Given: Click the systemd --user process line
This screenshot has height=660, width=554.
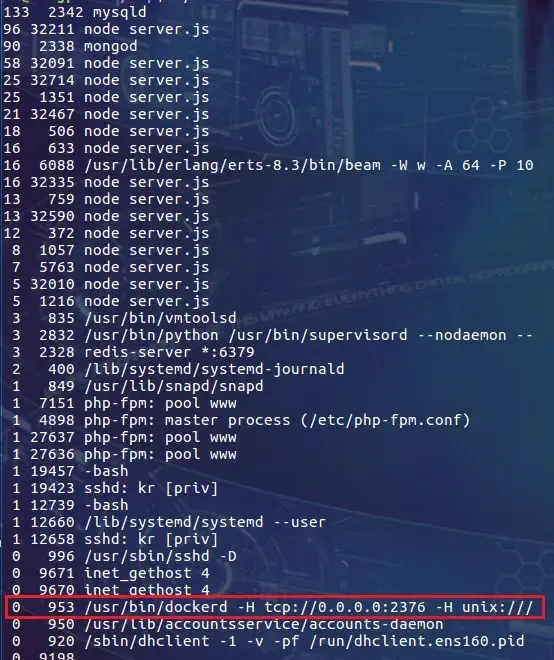Looking at the screenshot, I should pyautogui.click(x=169, y=522).
